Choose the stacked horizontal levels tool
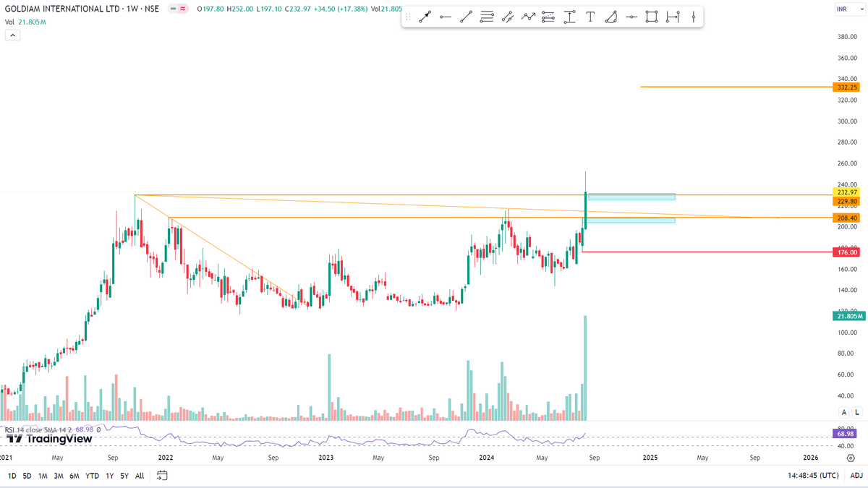Screen dimensions: 868x488 click(x=487, y=17)
